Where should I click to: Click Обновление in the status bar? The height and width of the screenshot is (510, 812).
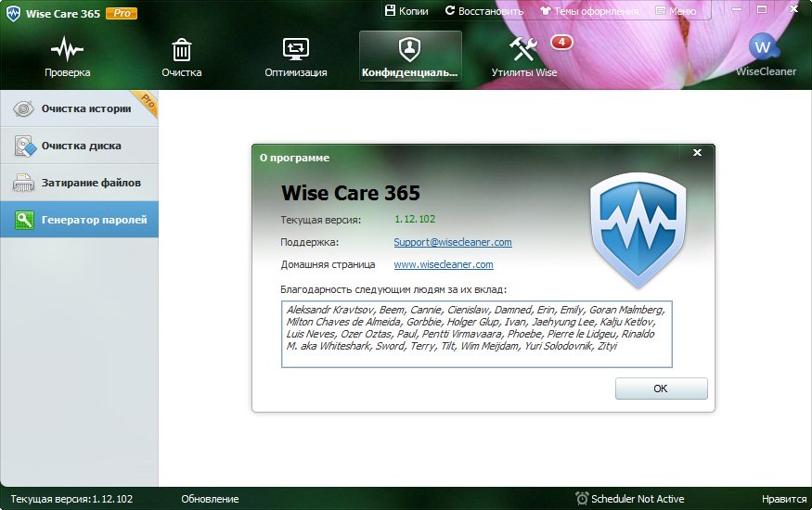click(210, 499)
